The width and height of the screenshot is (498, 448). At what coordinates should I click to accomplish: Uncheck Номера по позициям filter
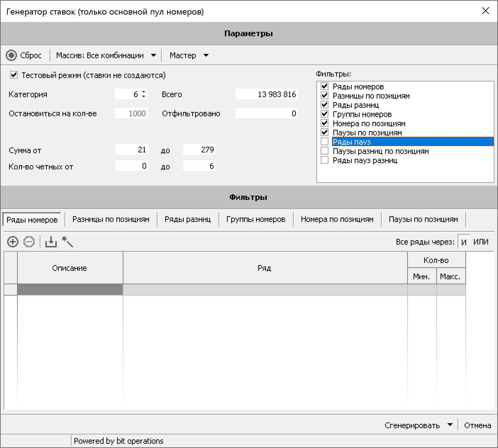[325, 123]
